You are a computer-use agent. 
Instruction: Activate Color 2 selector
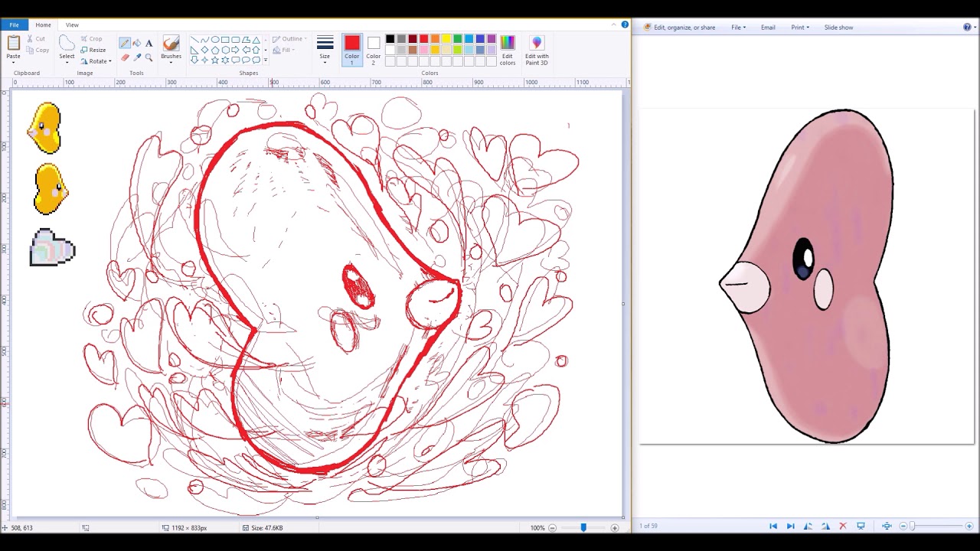(373, 50)
